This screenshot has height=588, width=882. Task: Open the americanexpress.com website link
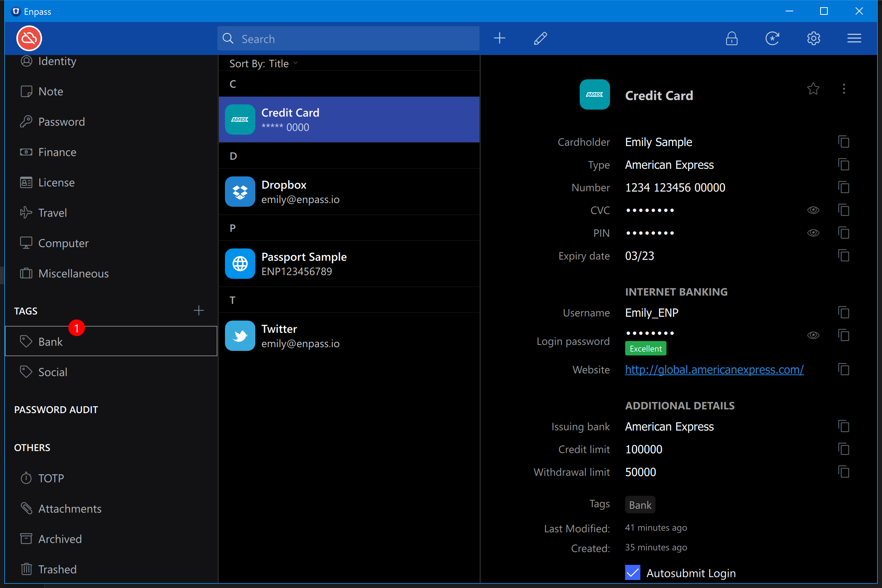[714, 369]
